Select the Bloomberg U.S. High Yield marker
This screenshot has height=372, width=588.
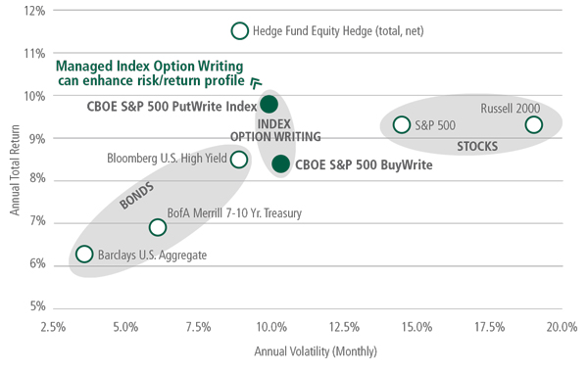(239, 160)
